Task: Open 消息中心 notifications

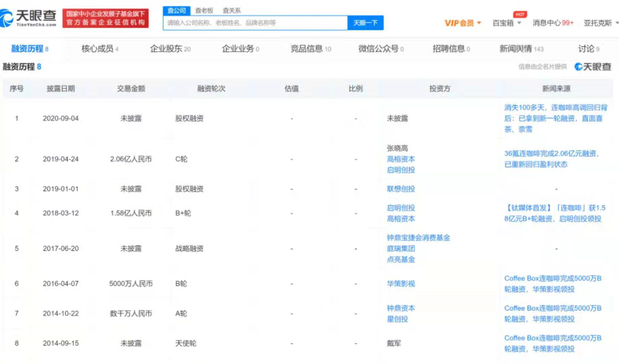Action: coord(553,23)
